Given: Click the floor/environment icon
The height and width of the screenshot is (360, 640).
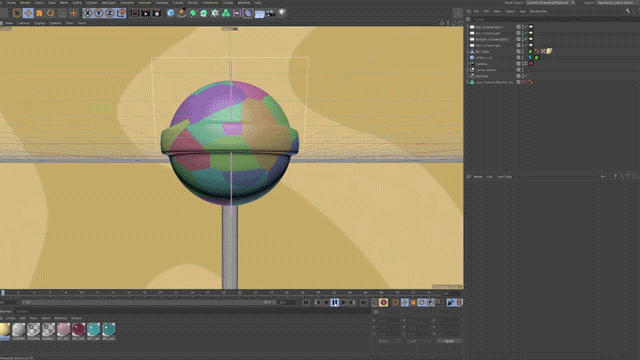Looking at the screenshot, I should [x=259, y=13].
